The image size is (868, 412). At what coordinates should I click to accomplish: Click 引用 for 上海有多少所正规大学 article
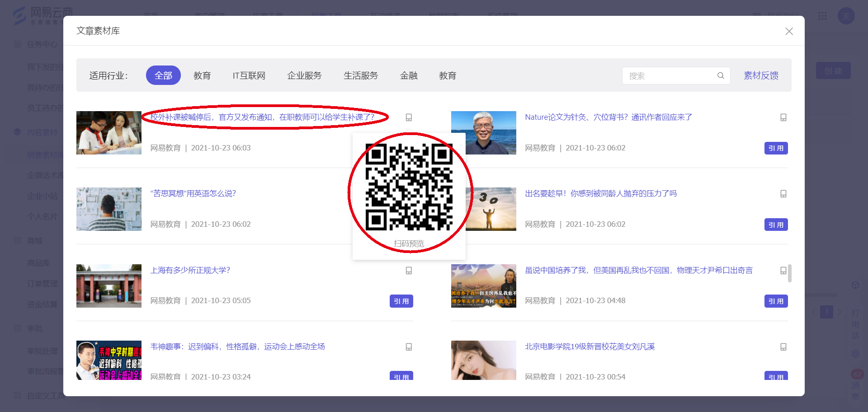(401, 301)
